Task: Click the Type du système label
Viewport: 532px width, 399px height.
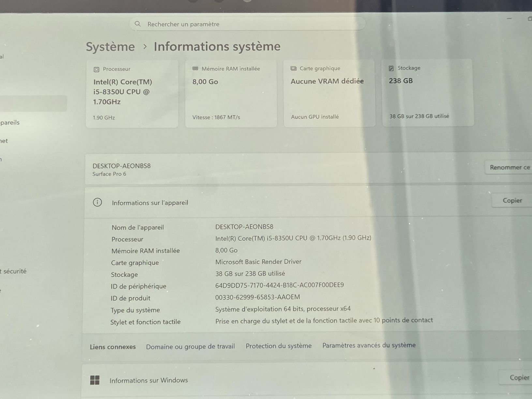Action: click(135, 310)
